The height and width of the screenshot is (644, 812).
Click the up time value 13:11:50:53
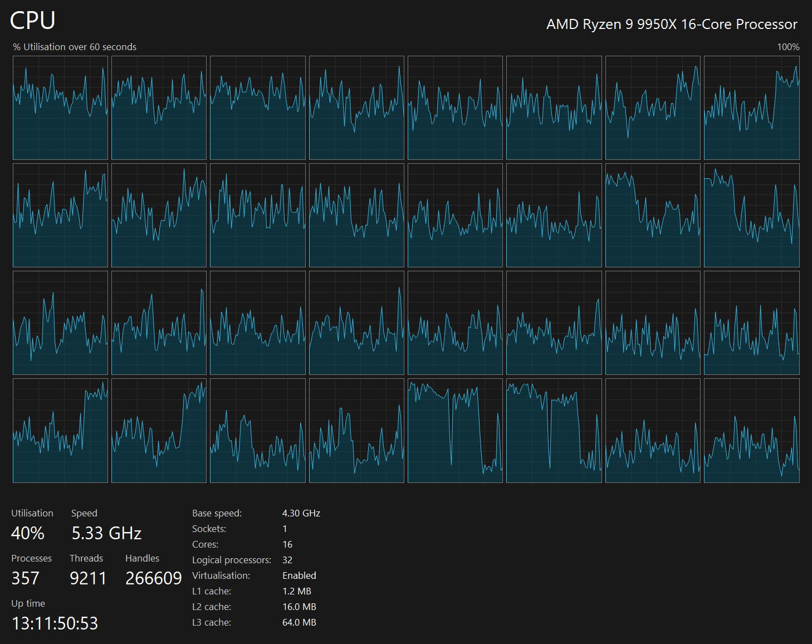click(55, 623)
